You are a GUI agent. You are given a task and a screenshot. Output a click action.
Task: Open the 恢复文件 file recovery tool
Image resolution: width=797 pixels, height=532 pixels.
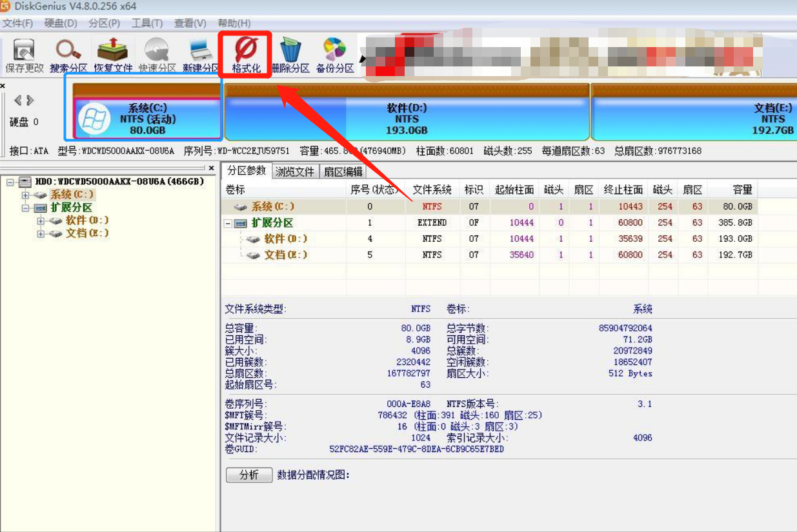[x=112, y=55]
